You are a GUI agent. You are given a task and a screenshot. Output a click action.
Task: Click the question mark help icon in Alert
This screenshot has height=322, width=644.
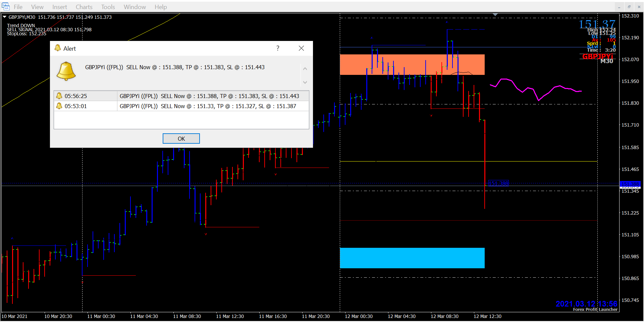click(278, 48)
